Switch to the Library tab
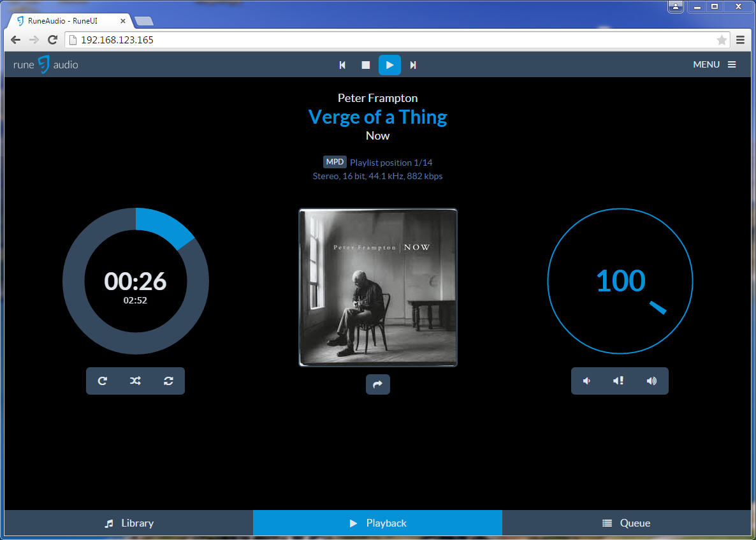Image resolution: width=756 pixels, height=540 pixels. tap(129, 523)
